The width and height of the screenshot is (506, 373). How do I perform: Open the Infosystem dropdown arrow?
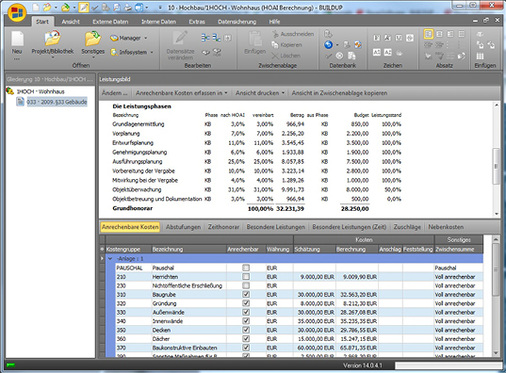tap(152, 52)
